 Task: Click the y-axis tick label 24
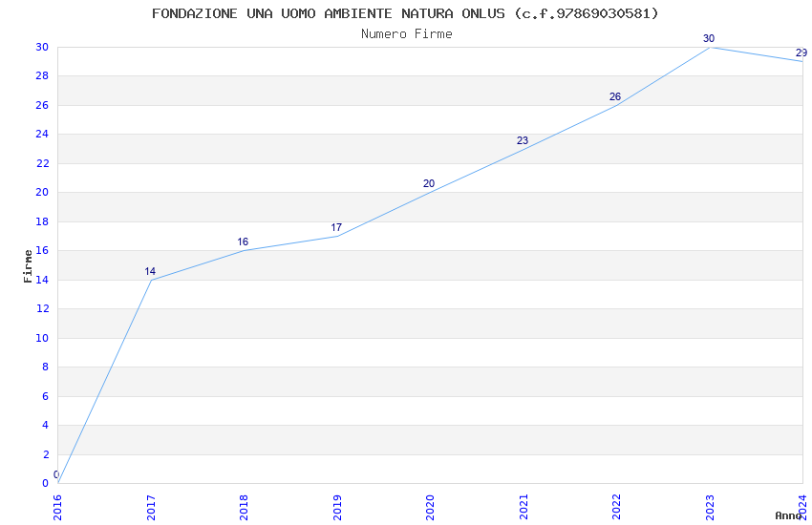click(42, 134)
